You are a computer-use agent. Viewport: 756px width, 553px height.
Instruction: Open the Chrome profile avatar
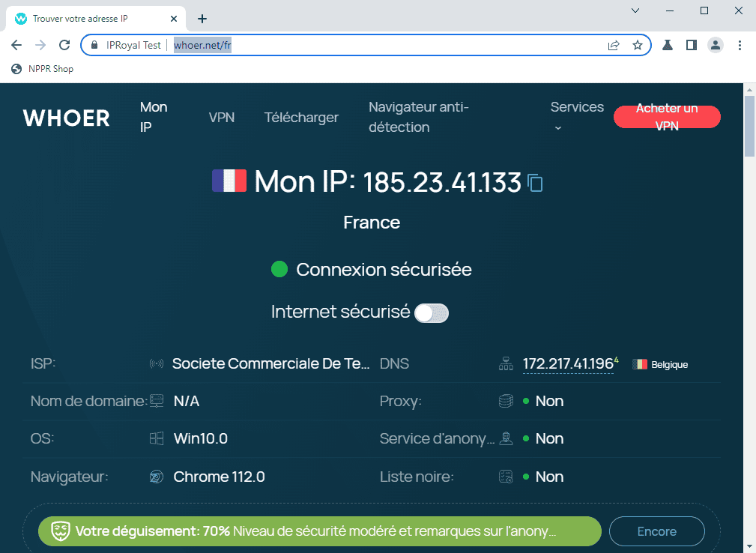click(x=716, y=45)
